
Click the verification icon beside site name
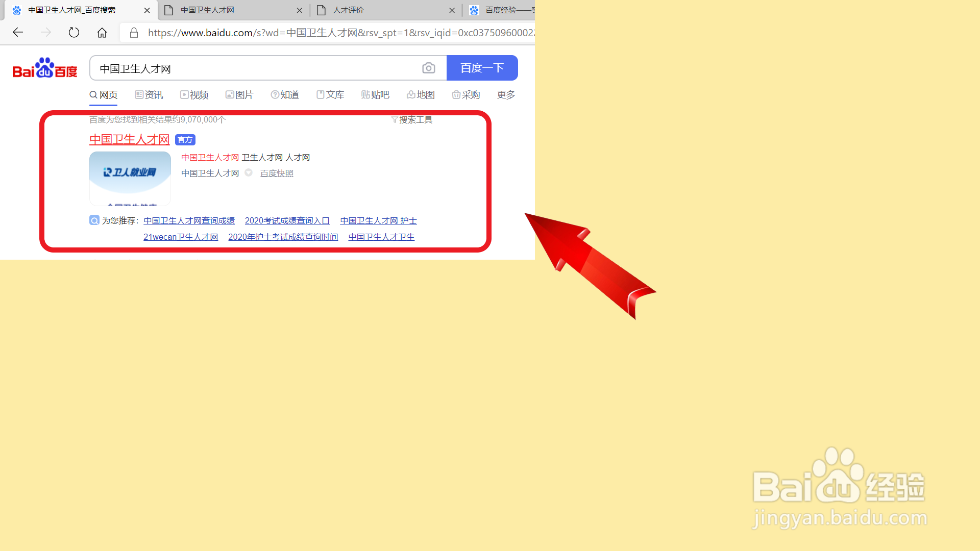(249, 173)
